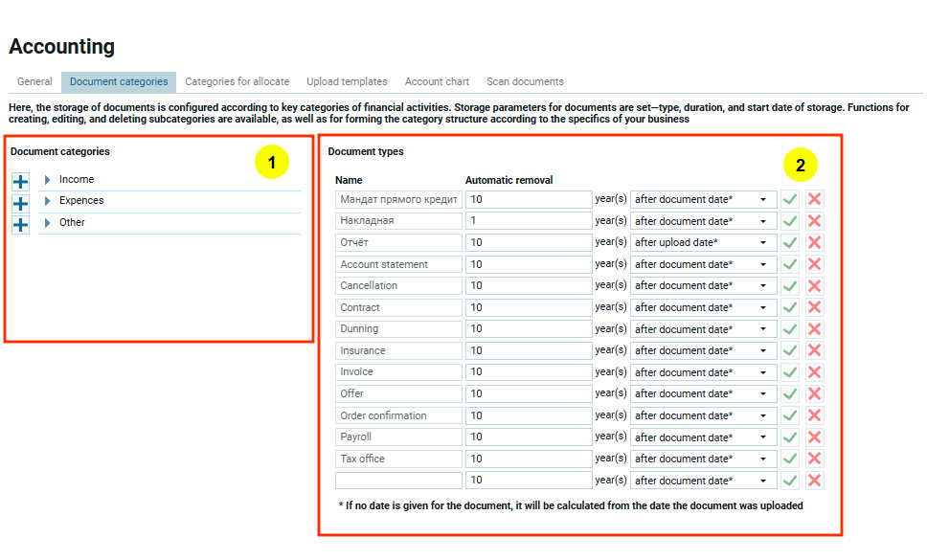Click the plus icon next to Income
Viewport: 927px width, 560px height.
[x=20, y=182]
